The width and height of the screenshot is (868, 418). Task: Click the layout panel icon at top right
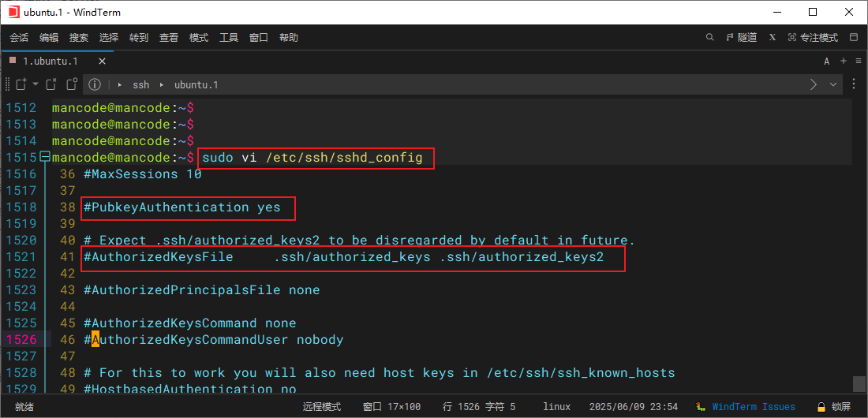coord(853,37)
